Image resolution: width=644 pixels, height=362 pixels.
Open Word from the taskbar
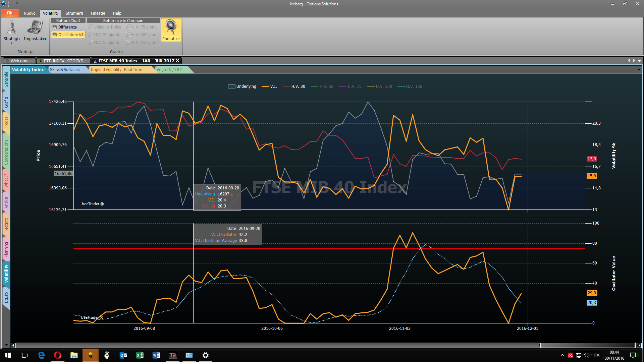point(156,355)
